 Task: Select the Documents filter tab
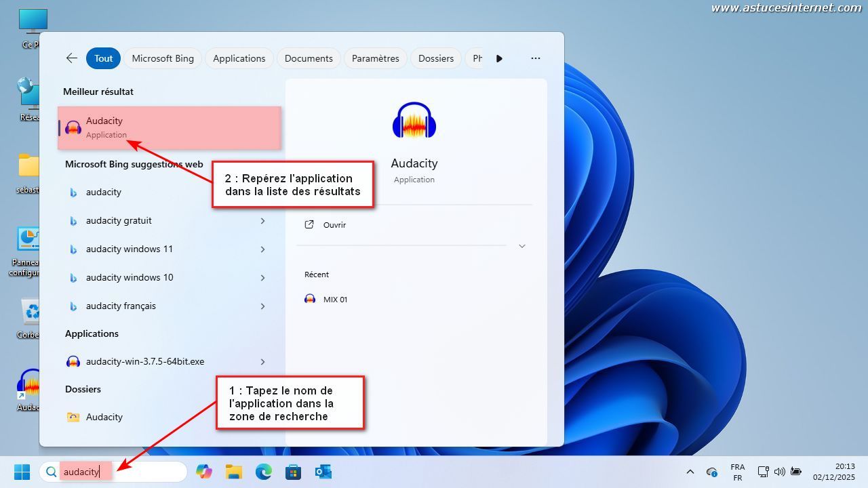[309, 58]
